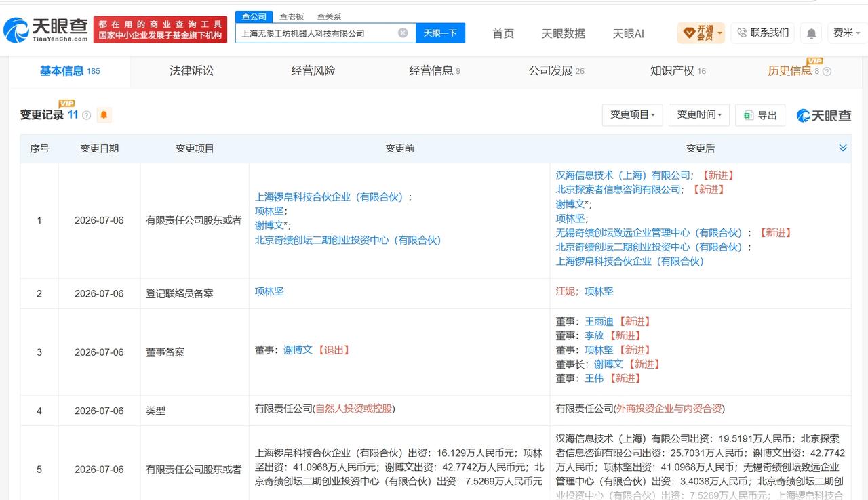Switch to 历史信息 tab
This screenshot has height=500, width=868.
[789, 70]
